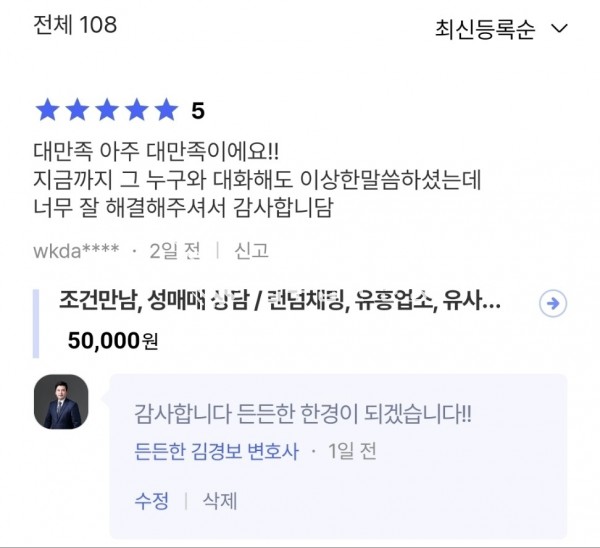The image size is (600, 548).
Task: Delete the reply using 삭제
Action: point(220,500)
